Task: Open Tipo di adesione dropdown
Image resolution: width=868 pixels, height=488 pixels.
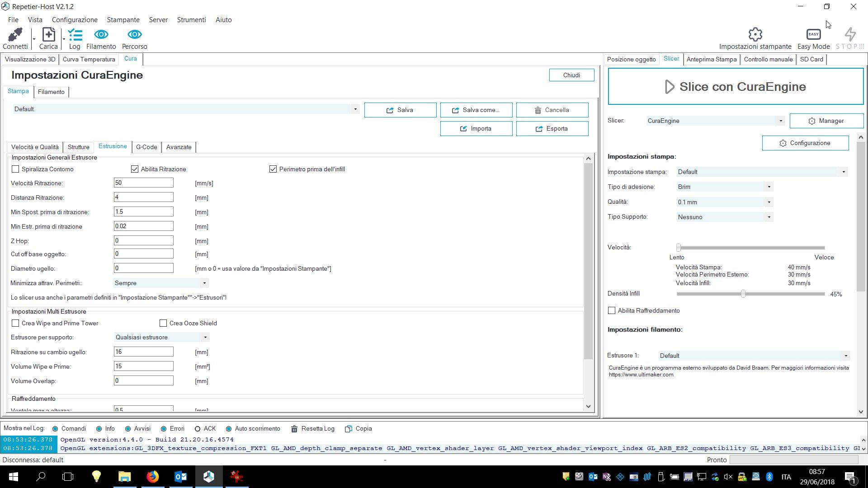Action: (769, 187)
